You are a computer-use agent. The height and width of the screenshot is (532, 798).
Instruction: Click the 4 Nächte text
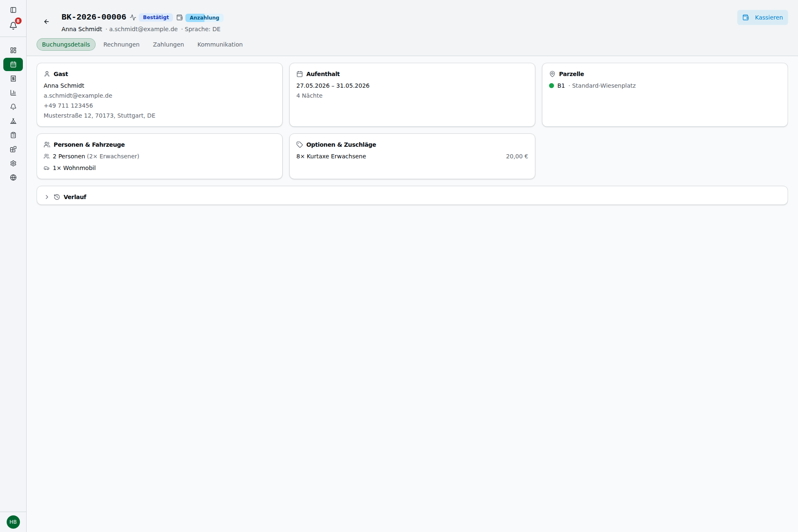click(x=309, y=96)
